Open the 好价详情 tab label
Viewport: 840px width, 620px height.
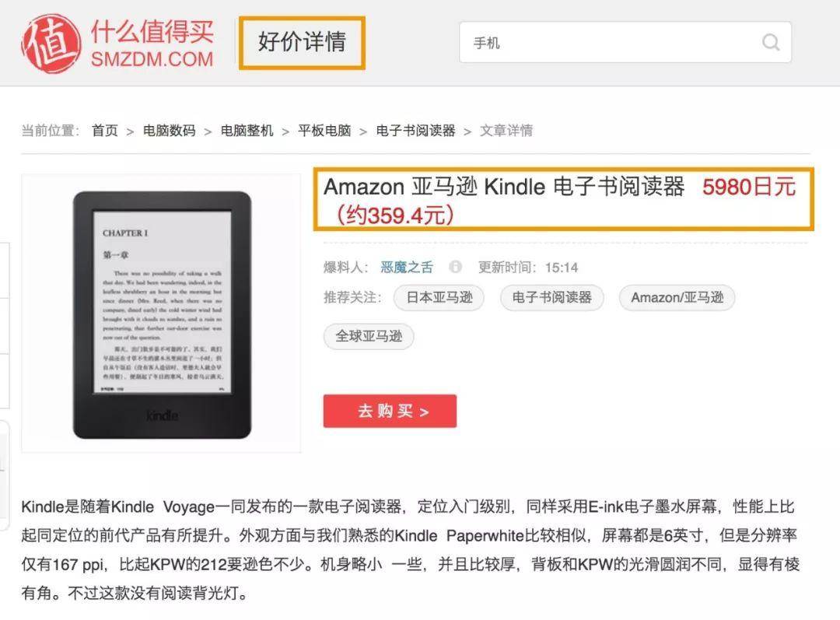point(302,42)
